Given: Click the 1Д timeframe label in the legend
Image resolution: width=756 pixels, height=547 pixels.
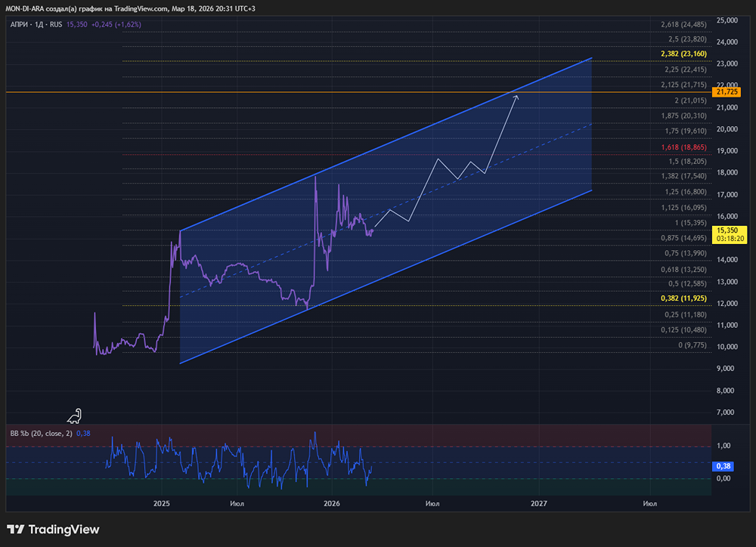Looking at the screenshot, I should pyautogui.click(x=39, y=25).
